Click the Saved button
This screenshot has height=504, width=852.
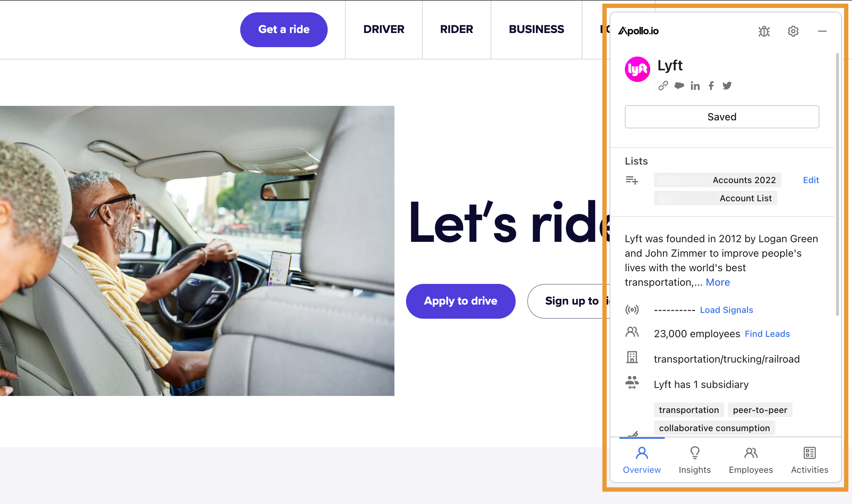tap(722, 117)
